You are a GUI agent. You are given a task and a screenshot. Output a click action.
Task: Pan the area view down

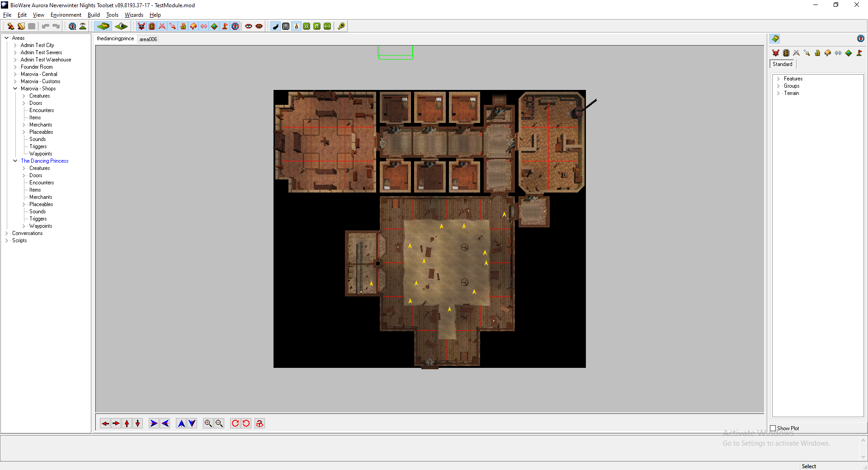pos(138,423)
